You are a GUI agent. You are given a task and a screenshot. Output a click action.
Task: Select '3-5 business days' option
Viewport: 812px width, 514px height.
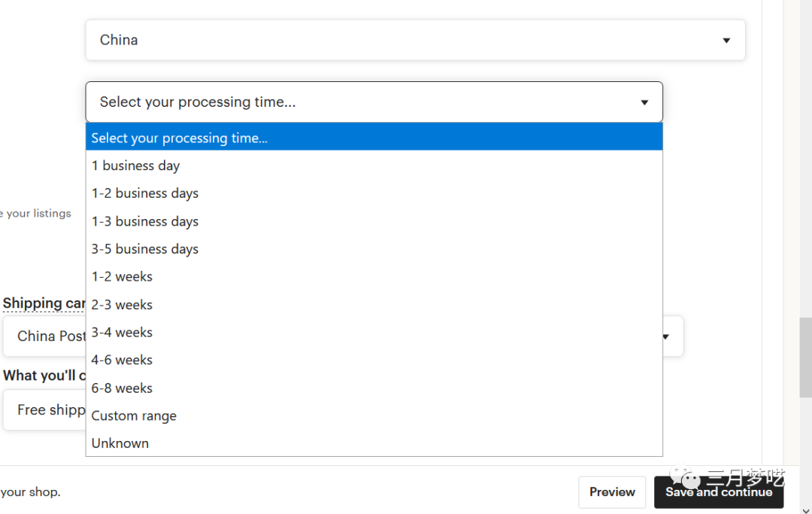point(145,249)
